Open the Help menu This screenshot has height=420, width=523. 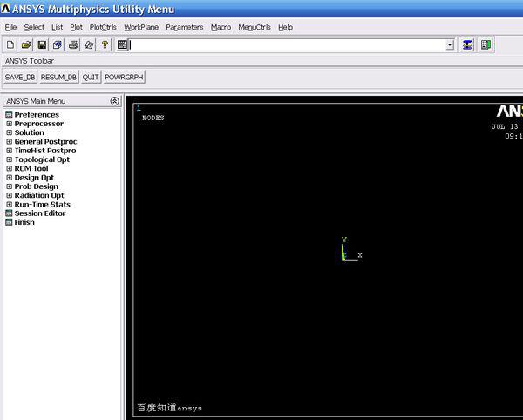286,27
